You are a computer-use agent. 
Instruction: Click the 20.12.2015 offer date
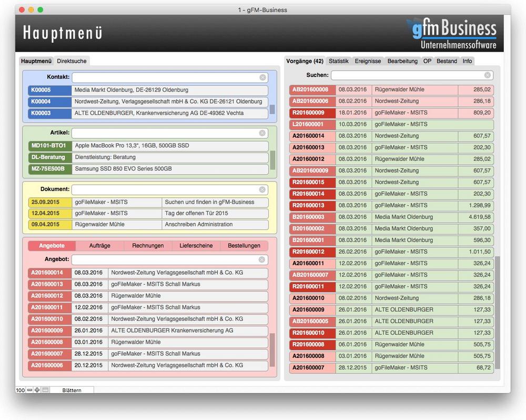click(x=88, y=365)
